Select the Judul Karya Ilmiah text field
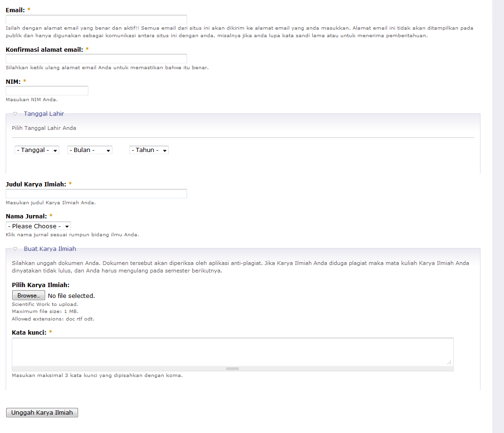 96,194
